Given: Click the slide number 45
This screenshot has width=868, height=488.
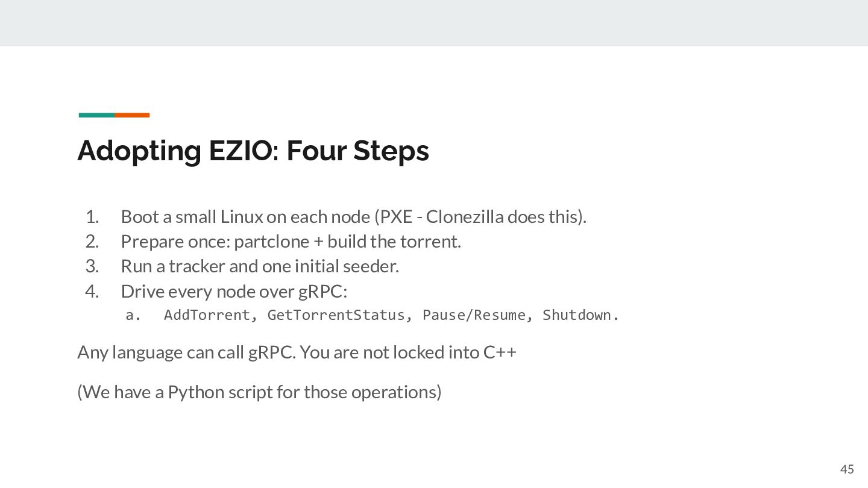Looking at the screenshot, I should 847,469.
